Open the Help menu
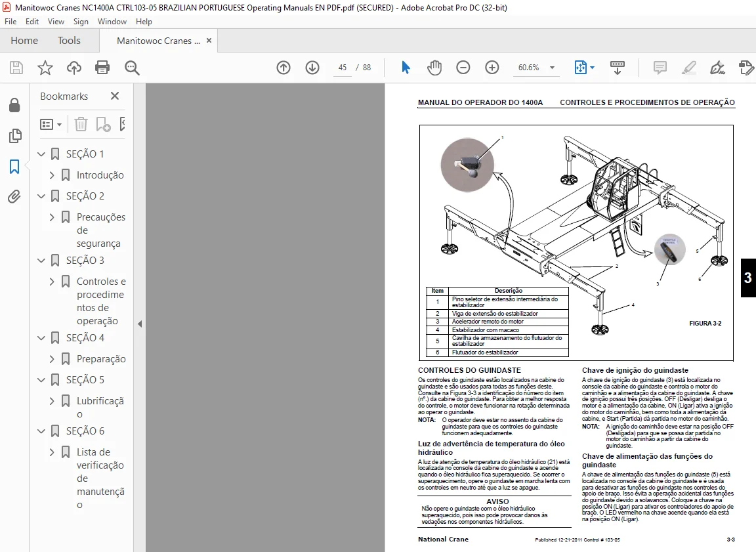The height and width of the screenshot is (552, 756). (144, 22)
